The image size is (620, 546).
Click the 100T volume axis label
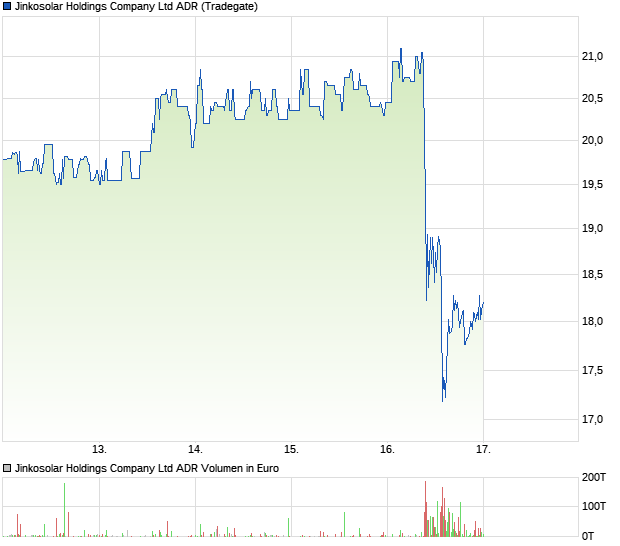pyautogui.click(x=594, y=506)
